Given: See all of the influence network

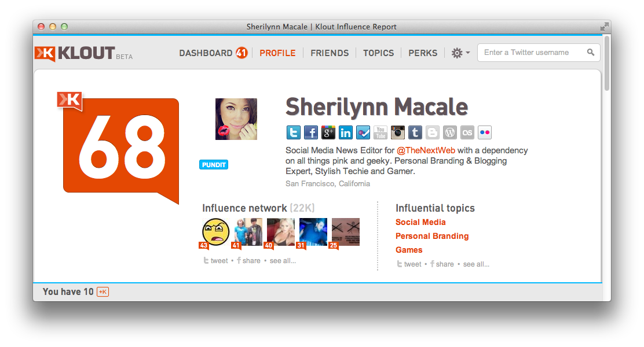Looking at the screenshot, I should pos(283,260).
